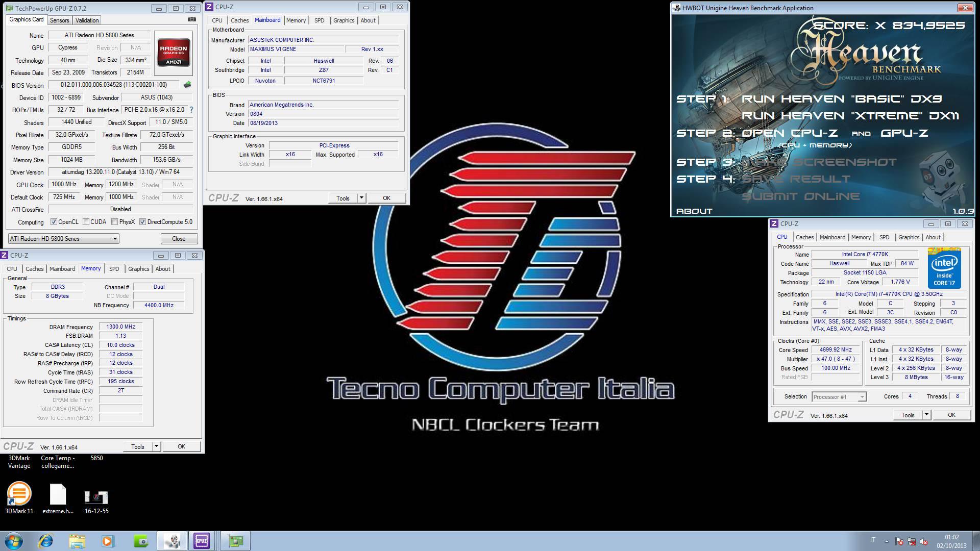
Task: Click the Z icon on CPU-Z Memory window
Action: [5, 255]
